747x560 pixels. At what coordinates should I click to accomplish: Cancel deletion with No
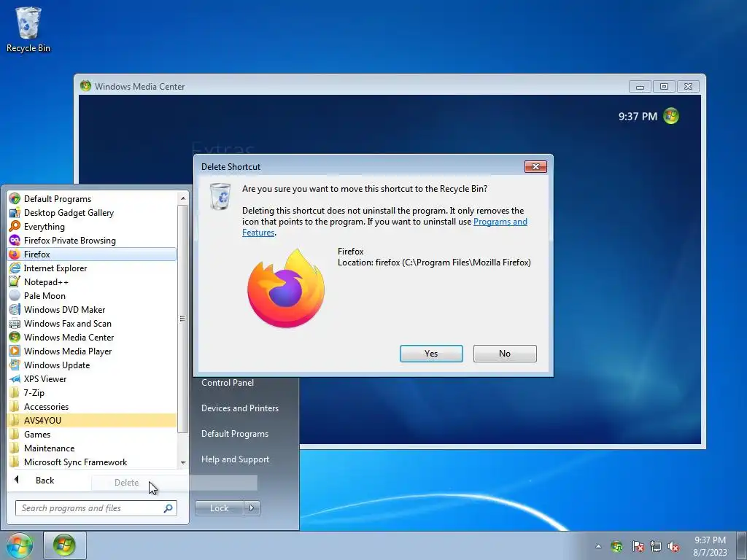505,354
